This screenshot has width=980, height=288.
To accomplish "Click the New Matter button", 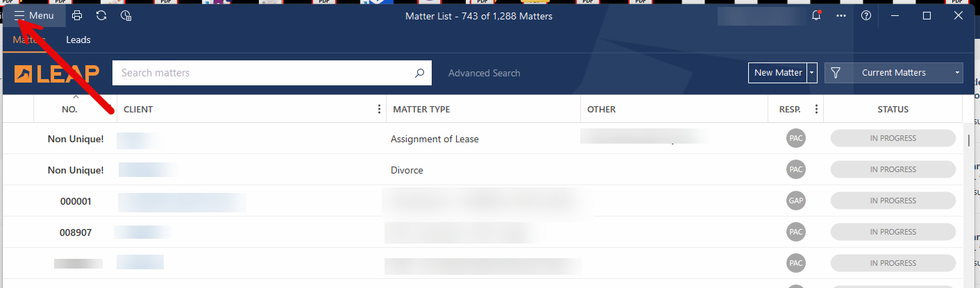I will point(777,73).
